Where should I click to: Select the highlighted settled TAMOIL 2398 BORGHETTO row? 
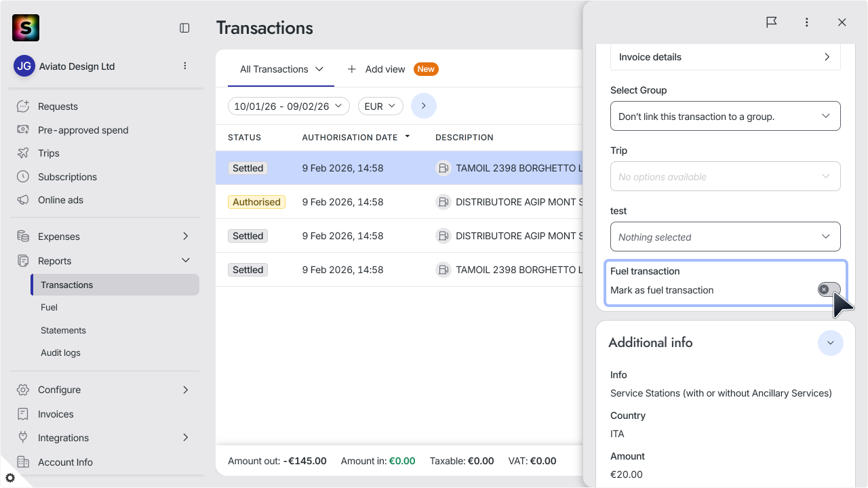(399, 168)
